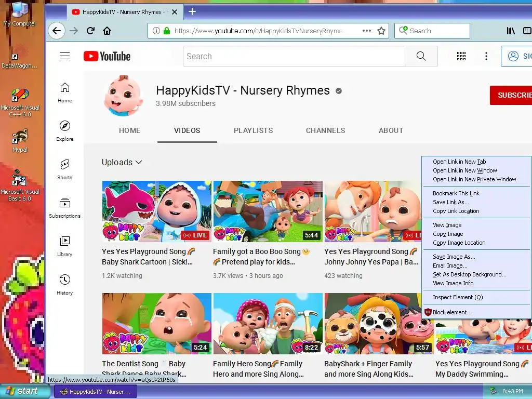
Task: Focus the YouTube search field
Action: 294,56
